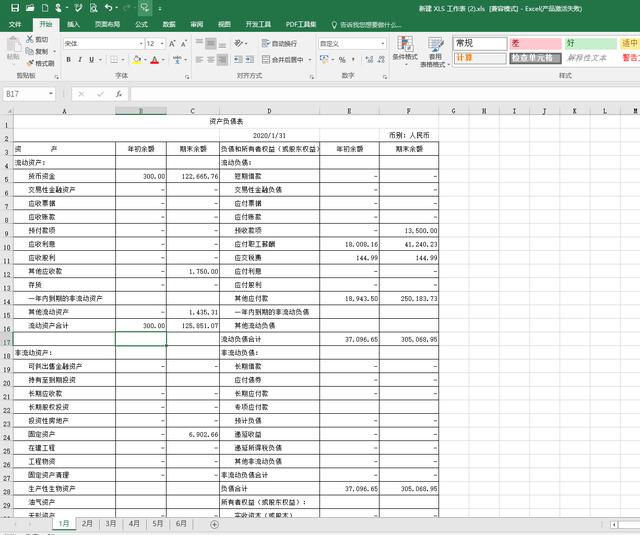Increase decimal places
Image resolution: width=640 pixels, height=535 pixels.
pyautogui.click(x=369, y=60)
